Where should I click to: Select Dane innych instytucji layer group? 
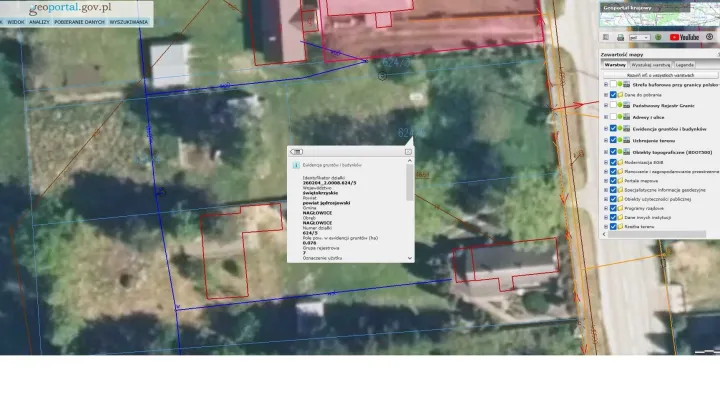647,218
